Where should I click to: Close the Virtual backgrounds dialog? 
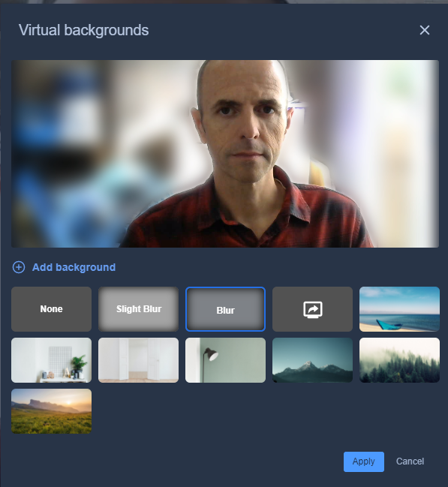(425, 30)
